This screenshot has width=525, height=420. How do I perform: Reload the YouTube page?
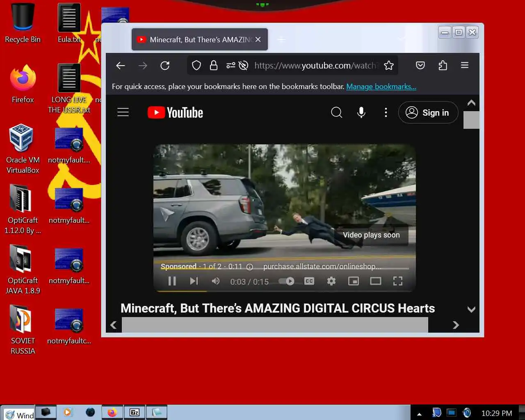point(165,66)
